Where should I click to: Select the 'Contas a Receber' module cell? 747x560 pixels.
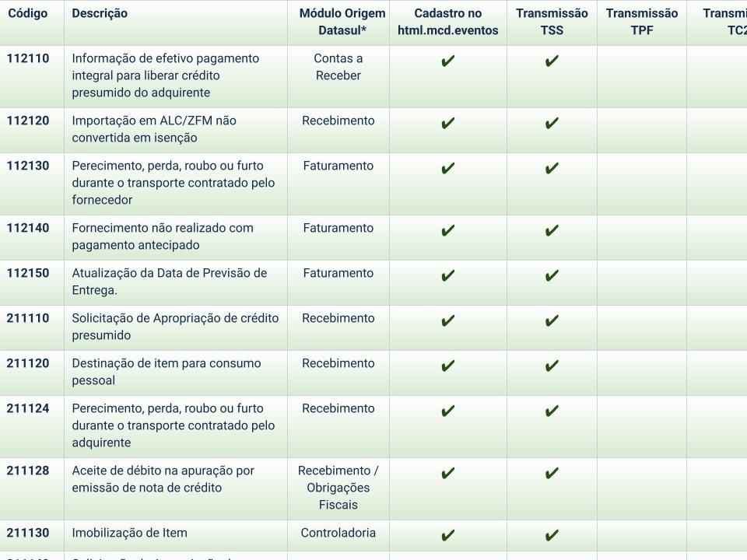pyautogui.click(x=338, y=67)
